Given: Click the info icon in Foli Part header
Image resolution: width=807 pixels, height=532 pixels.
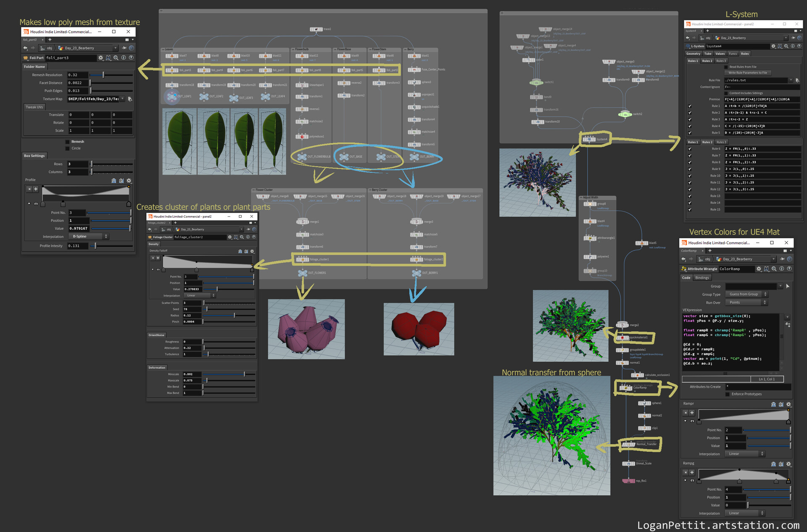Looking at the screenshot, I should tap(124, 58).
